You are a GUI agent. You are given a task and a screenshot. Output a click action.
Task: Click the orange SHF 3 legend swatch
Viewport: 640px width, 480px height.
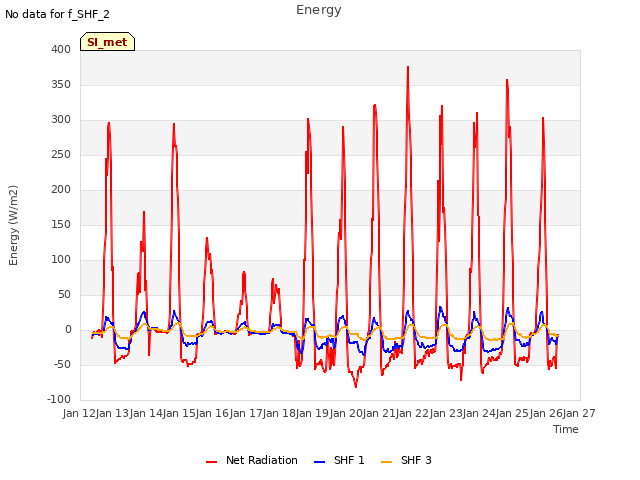387,462
